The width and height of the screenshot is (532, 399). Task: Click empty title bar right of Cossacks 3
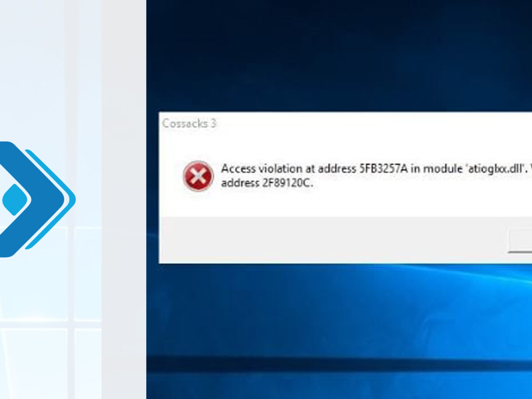point(355,124)
